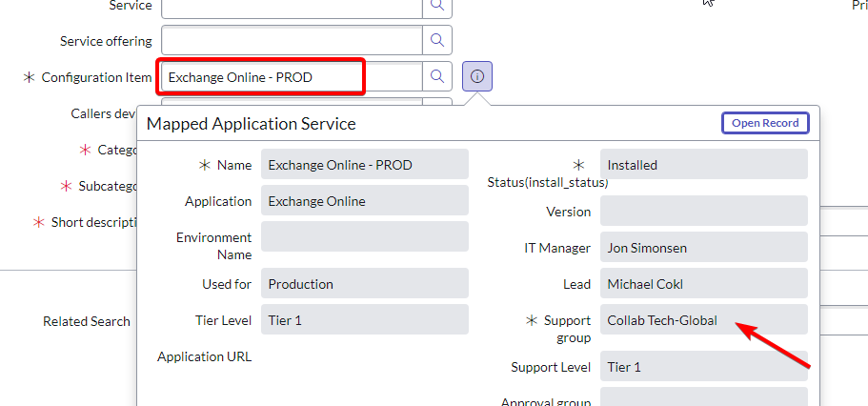868x406 pixels.
Task: Select the IT Manager field Jon Simonsen
Action: 703,247
